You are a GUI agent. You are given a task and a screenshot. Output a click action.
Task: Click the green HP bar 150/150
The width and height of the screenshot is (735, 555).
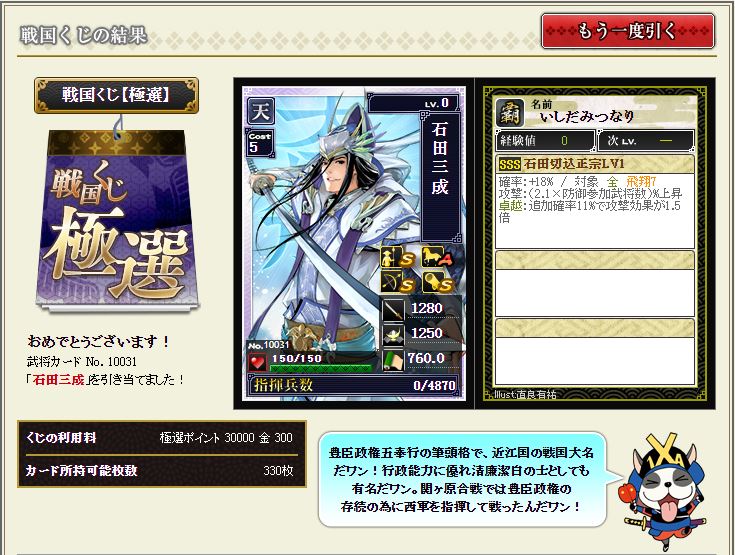[322, 362]
